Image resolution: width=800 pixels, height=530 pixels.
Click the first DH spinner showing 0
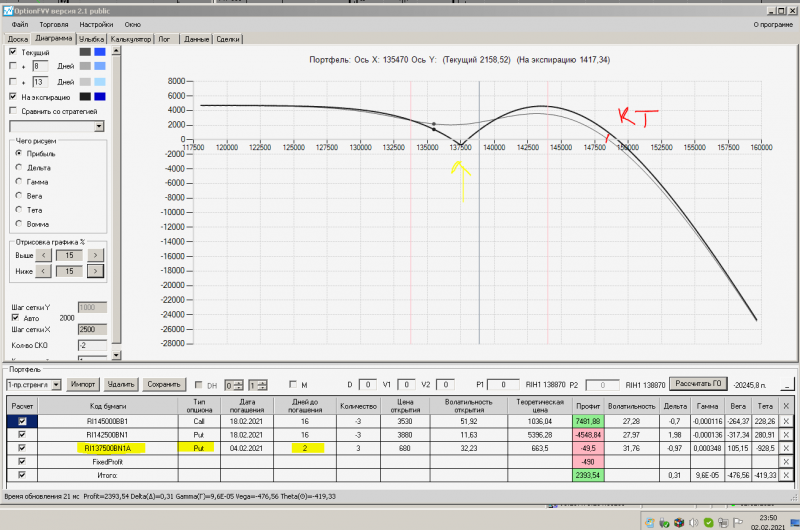pyautogui.click(x=234, y=385)
